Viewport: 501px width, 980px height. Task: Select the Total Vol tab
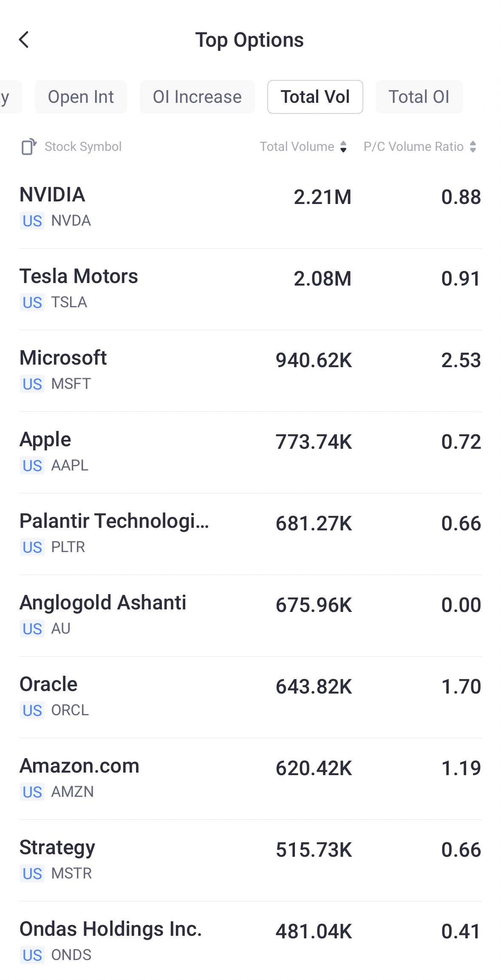315,97
